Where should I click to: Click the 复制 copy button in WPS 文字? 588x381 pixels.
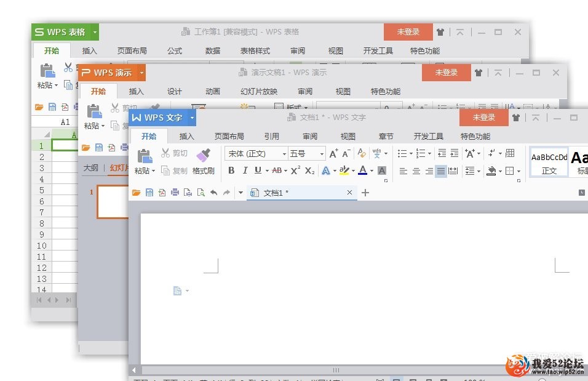click(174, 170)
